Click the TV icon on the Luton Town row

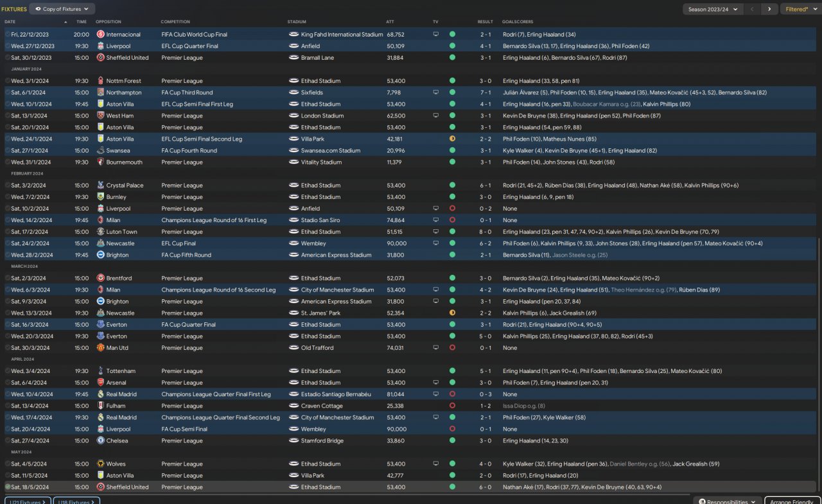[x=436, y=232]
